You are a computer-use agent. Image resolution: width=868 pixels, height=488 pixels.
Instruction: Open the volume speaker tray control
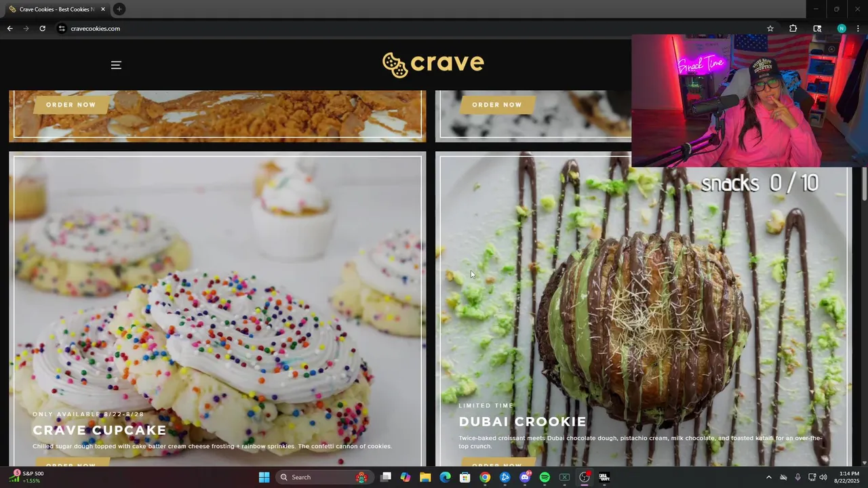[823, 477]
